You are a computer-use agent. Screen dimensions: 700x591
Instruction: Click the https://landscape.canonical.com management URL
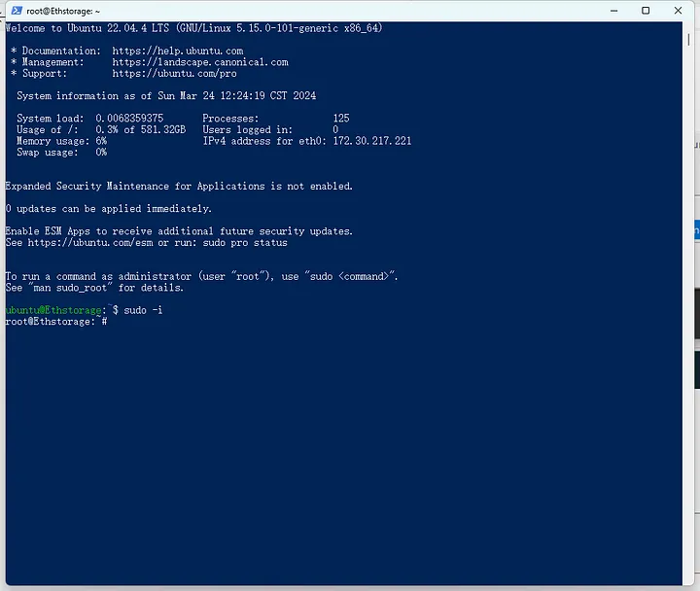[x=200, y=62]
